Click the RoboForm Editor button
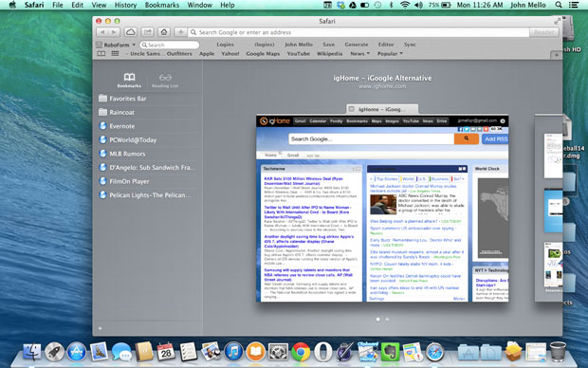This screenshot has width=588, height=368. point(386,45)
